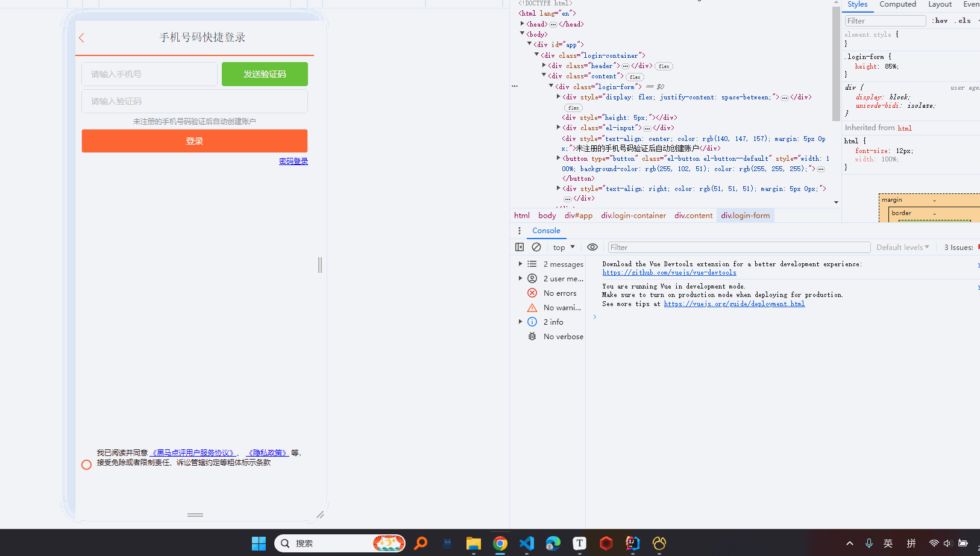
Task: Open Microsoft Edge from the taskbar
Action: 553,543
